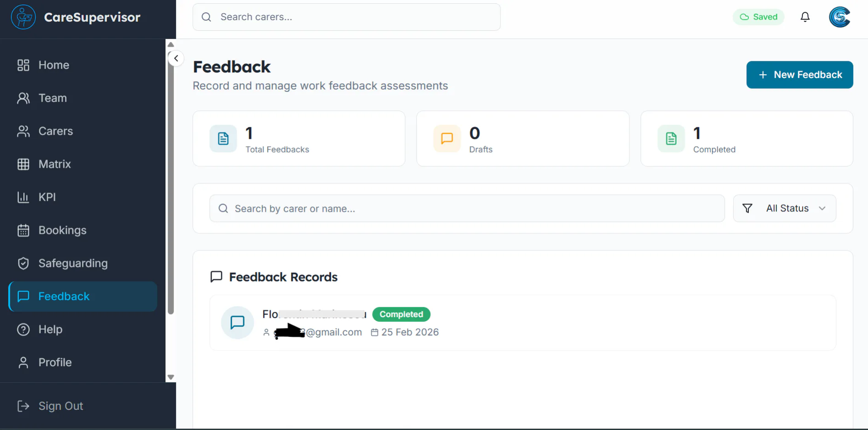The height and width of the screenshot is (430, 868).
Task: Open the Matrix page
Action: [x=83, y=164]
